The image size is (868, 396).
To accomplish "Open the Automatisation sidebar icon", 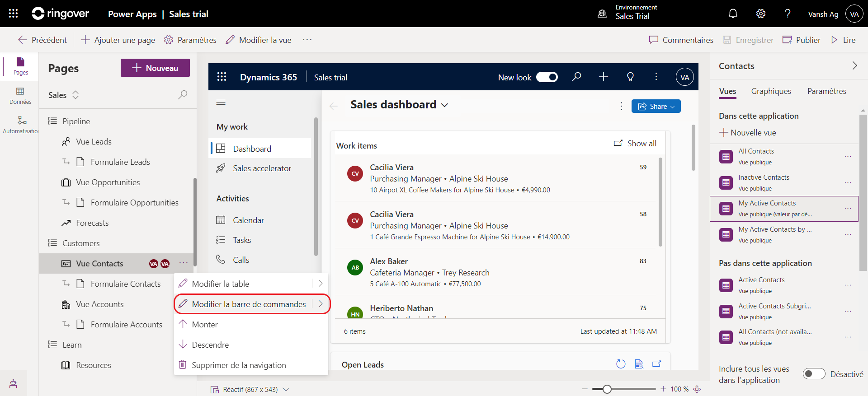I will click(20, 125).
